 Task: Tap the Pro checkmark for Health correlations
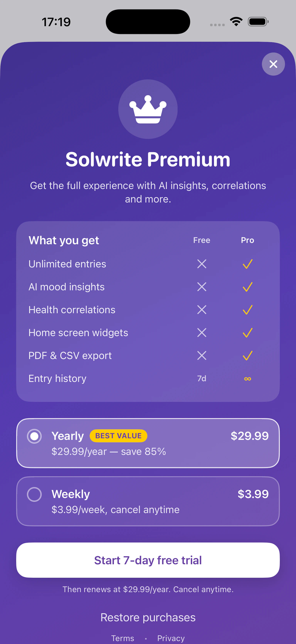click(247, 310)
